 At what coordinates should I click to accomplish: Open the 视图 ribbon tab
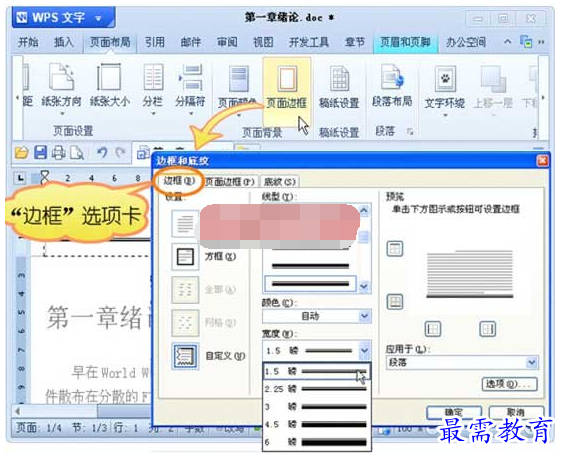(263, 42)
